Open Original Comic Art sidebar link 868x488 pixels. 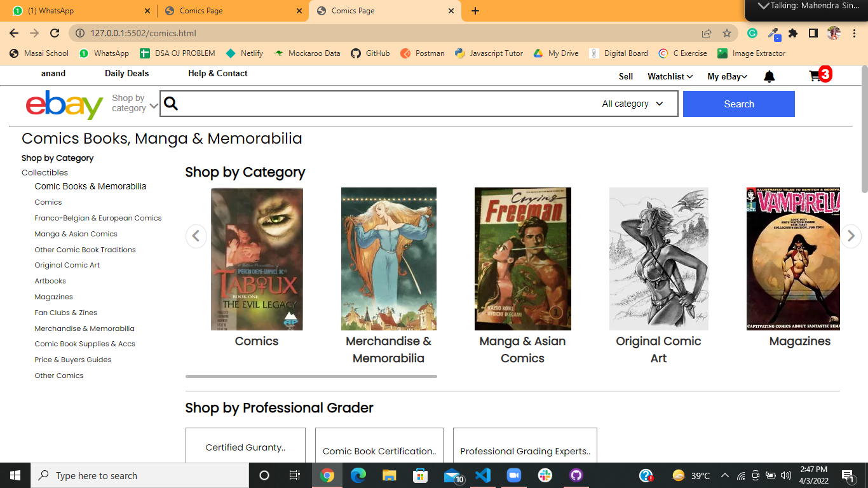pos(67,265)
